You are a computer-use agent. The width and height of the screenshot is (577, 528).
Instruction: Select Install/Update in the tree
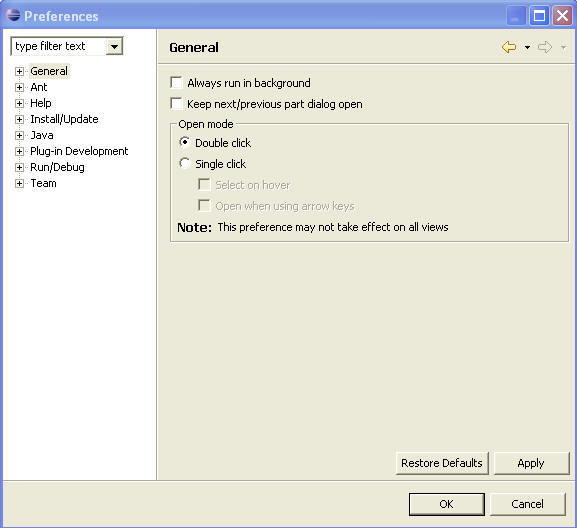point(64,119)
